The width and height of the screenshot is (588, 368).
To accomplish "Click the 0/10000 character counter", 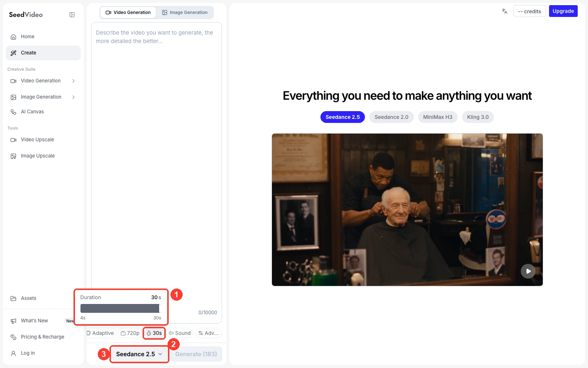I will [x=208, y=312].
